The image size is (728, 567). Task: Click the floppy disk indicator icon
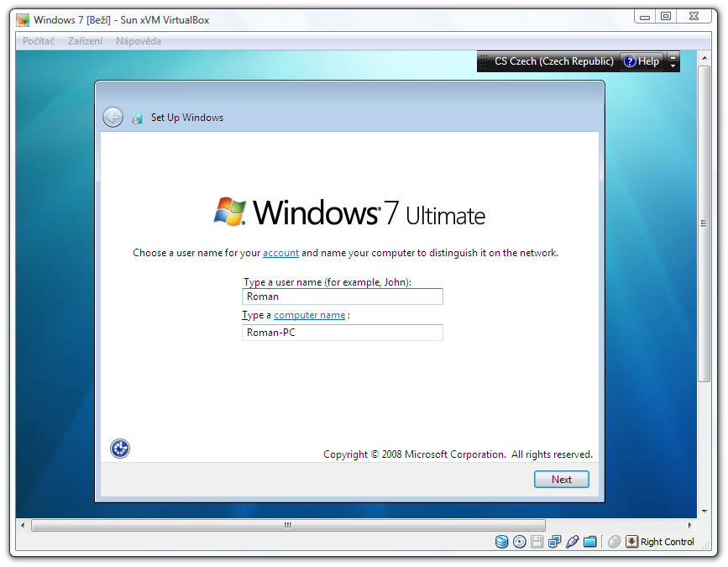(x=537, y=542)
